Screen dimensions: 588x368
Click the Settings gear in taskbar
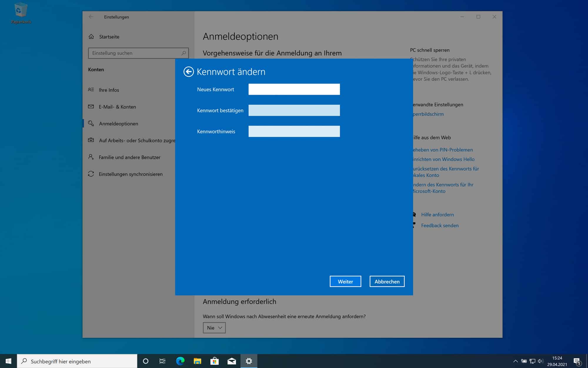click(x=249, y=361)
